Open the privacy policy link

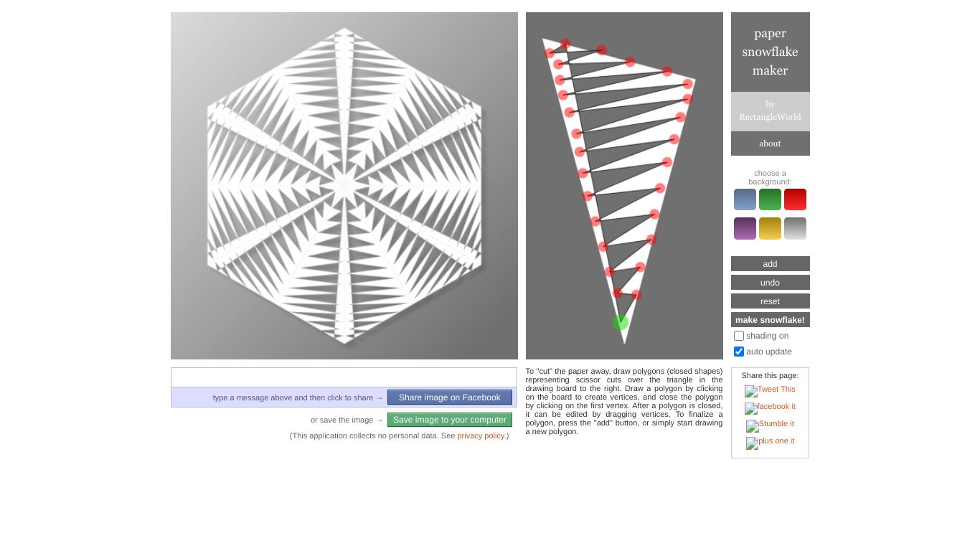click(x=481, y=435)
